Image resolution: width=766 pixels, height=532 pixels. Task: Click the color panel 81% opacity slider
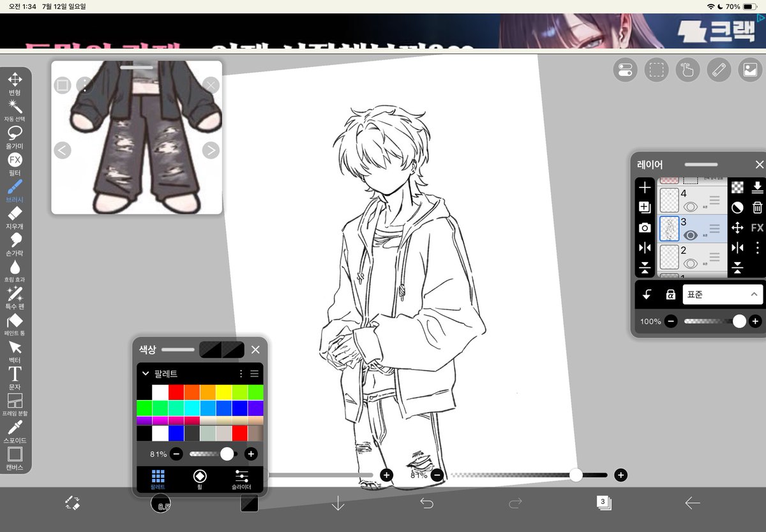pyautogui.click(x=213, y=454)
